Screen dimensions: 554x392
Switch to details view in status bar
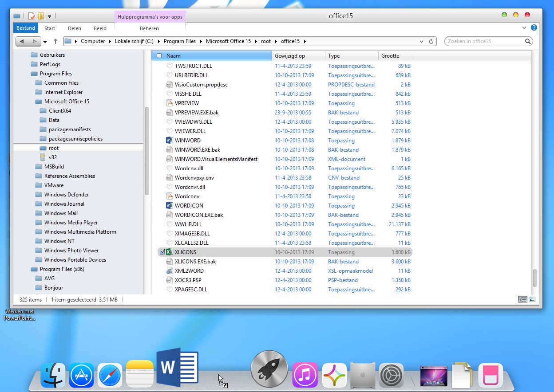click(522, 300)
